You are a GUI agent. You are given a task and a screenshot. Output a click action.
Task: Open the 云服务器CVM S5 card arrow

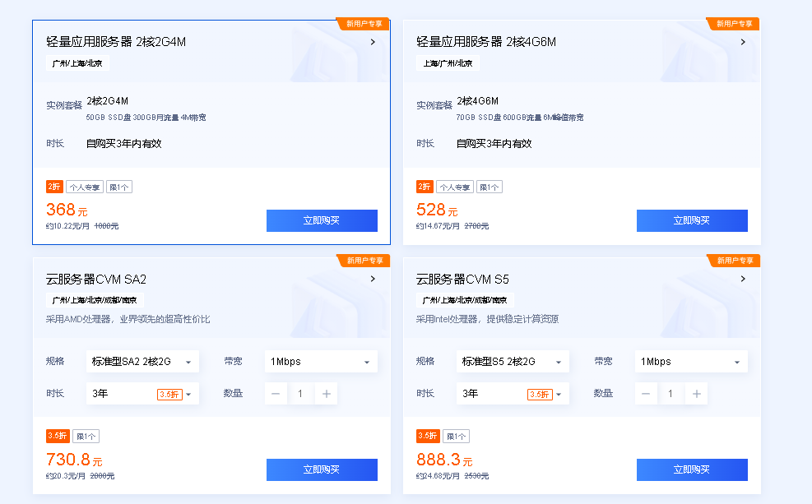tap(743, 279)
